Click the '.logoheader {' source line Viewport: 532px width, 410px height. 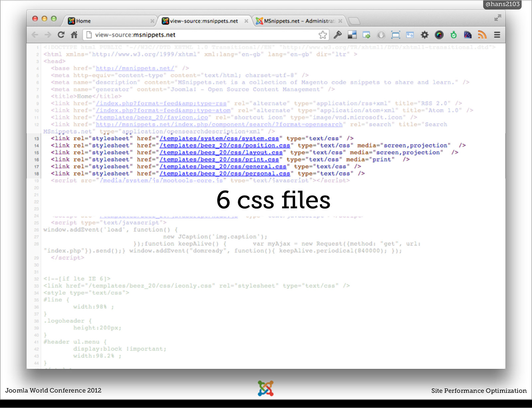coord(67,321)
